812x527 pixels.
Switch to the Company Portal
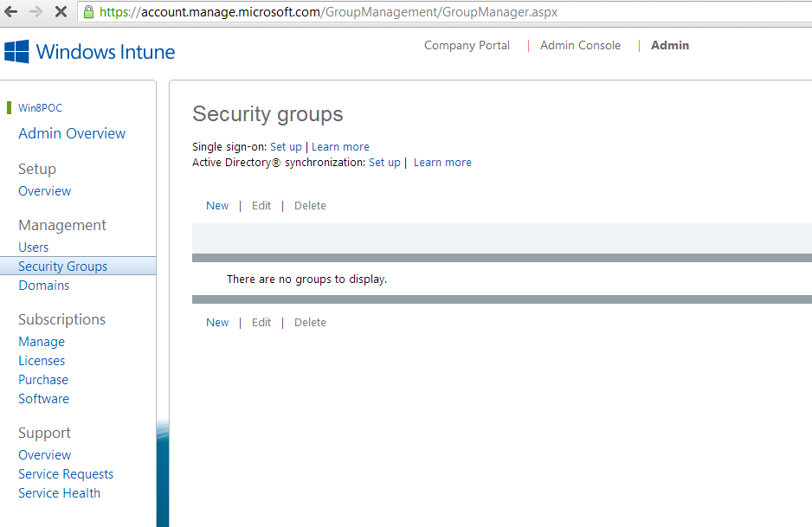coord(466,45)
